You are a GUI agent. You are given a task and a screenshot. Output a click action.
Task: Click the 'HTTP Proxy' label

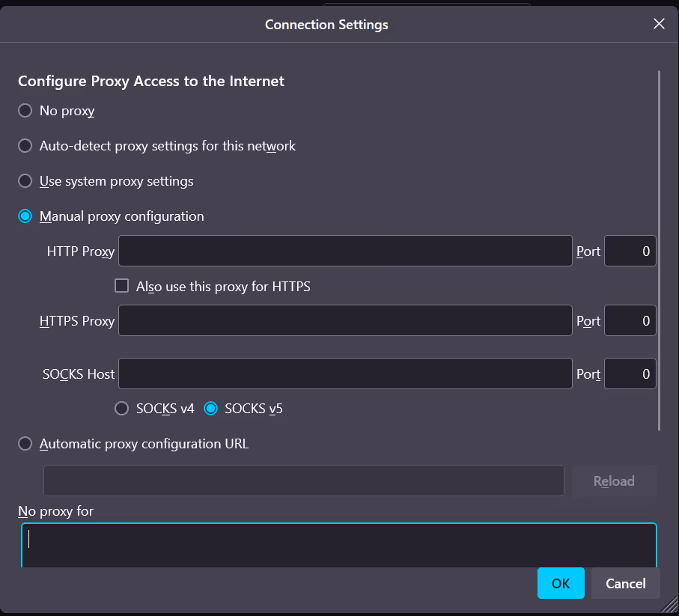click(x=81, y=251)
